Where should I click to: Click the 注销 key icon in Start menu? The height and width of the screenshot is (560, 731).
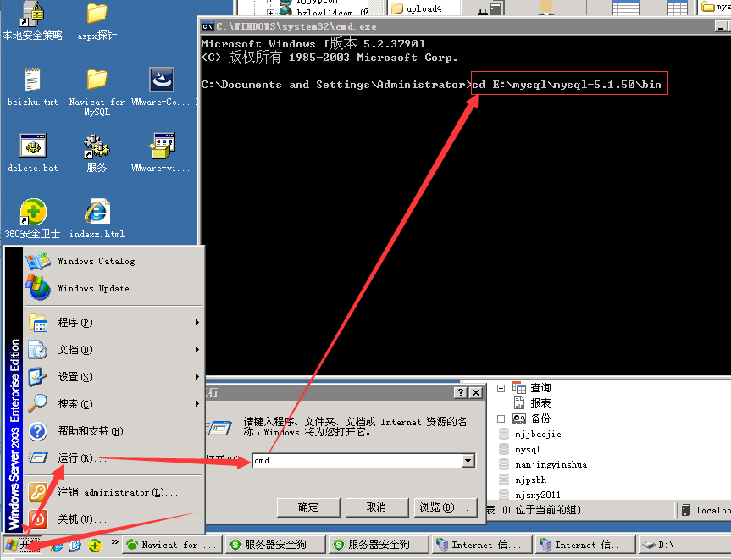coord(38,492)
